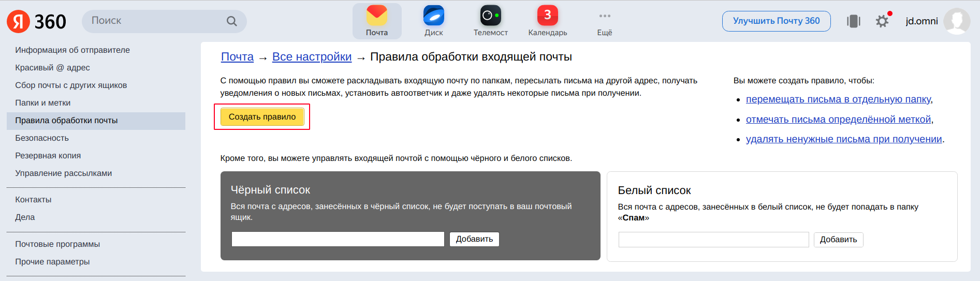Open the Диск app icon
980x281 pixels.
coord(434,21)
